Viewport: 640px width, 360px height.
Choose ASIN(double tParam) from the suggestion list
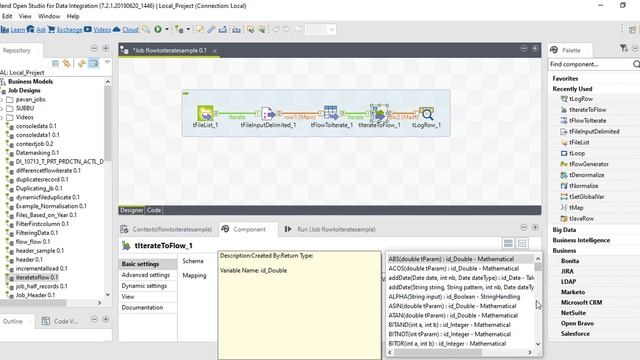click(460, 306)
